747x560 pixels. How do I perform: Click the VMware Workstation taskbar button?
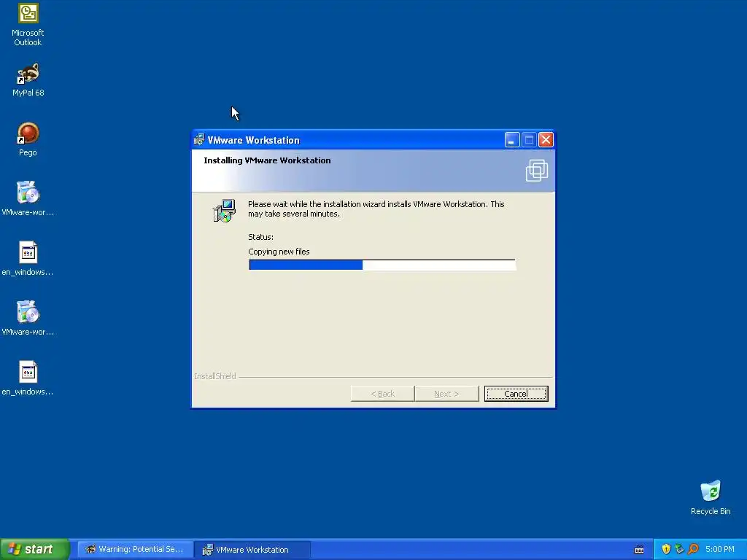coord(252,550)
